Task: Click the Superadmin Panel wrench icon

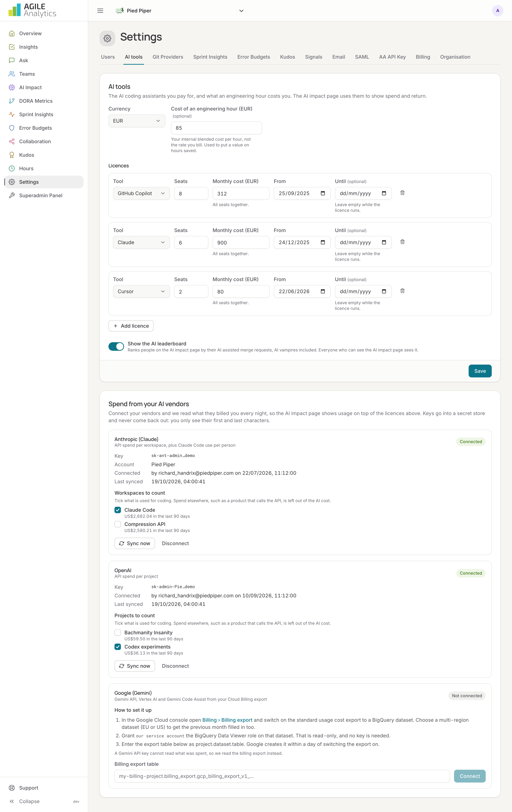Action: pyautogui.click(x=12, y=195)
